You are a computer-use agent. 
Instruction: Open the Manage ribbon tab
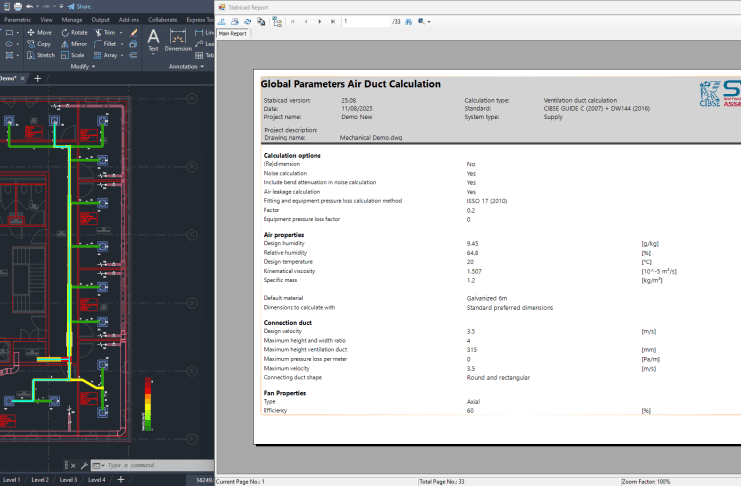[x=71, y=18]
